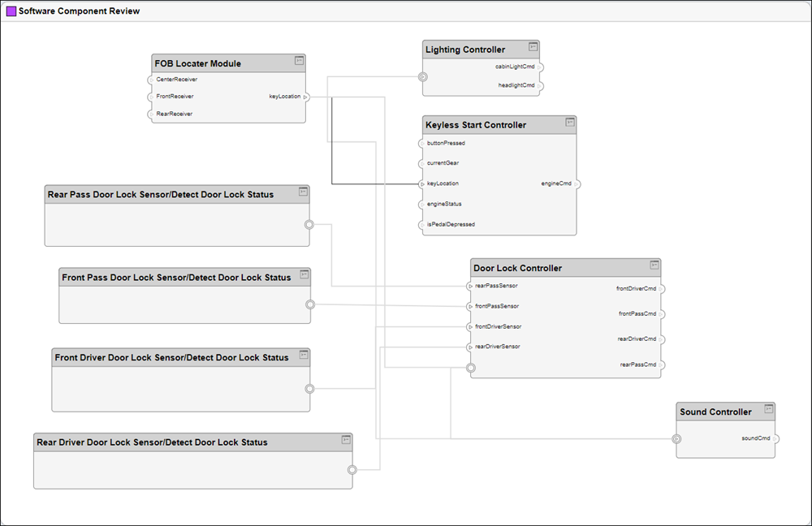812x526 pixels.
Task: Click the Rear Pass Door Lock Sensor block icon
Action: (x=303, y=193)
